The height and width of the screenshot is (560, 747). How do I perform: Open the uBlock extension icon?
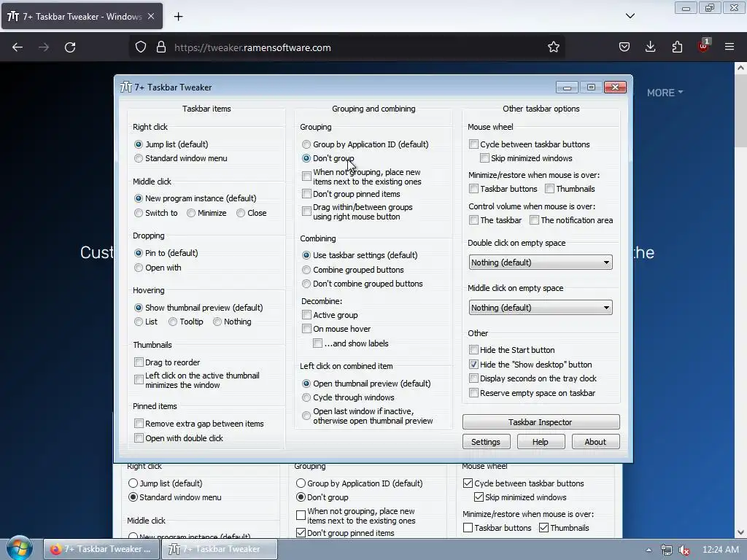[x=704, y=46]
